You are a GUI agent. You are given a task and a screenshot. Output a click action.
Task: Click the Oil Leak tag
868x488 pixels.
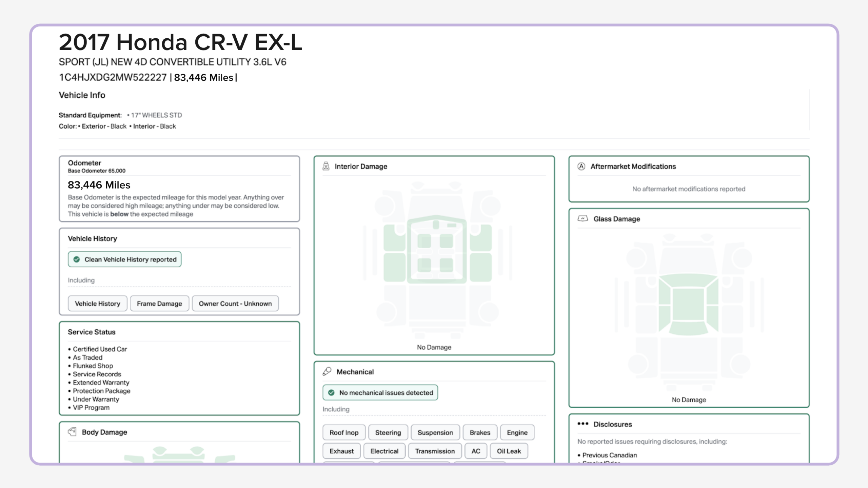point(509,451)
